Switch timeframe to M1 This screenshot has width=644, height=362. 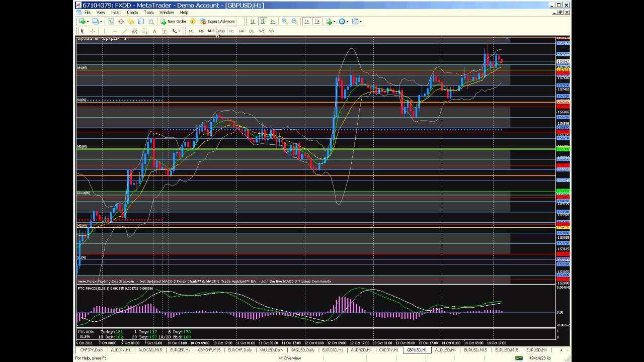(191, 31)
